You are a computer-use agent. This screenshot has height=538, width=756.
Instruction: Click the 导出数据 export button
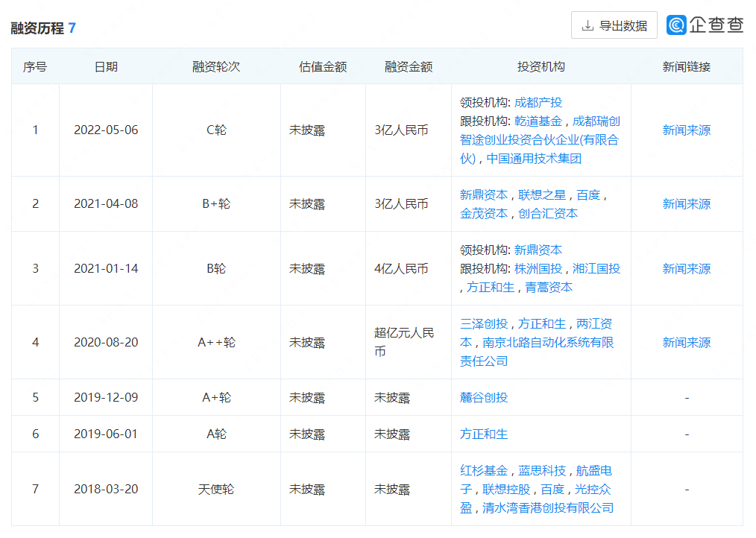pos(614,25)
